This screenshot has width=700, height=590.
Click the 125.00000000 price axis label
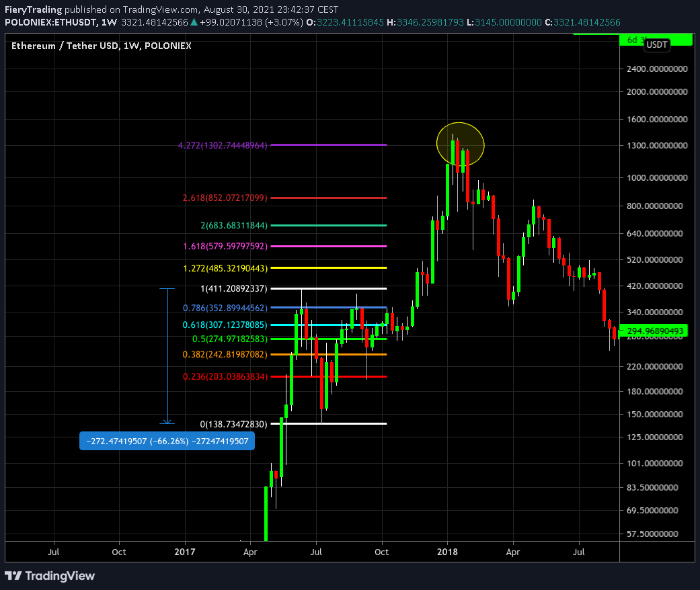[x=655, y=437]
